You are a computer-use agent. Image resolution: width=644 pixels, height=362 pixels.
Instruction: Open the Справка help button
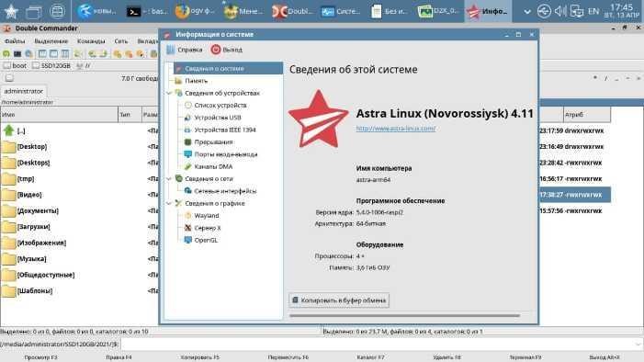[185, 50]
